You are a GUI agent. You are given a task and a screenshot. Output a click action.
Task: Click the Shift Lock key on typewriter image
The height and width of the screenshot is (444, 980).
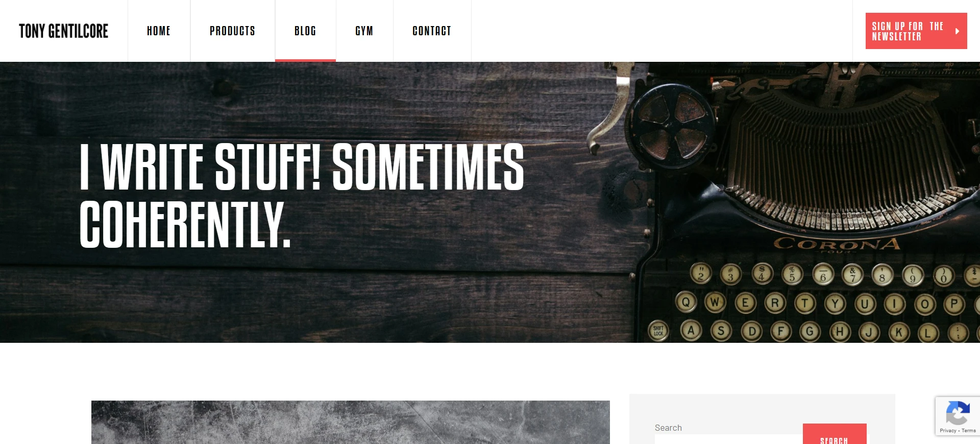tap(658, 331)
